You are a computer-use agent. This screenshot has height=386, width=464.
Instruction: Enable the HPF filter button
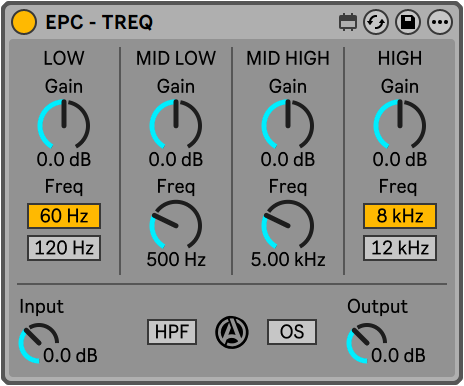(x=172, y=332)
